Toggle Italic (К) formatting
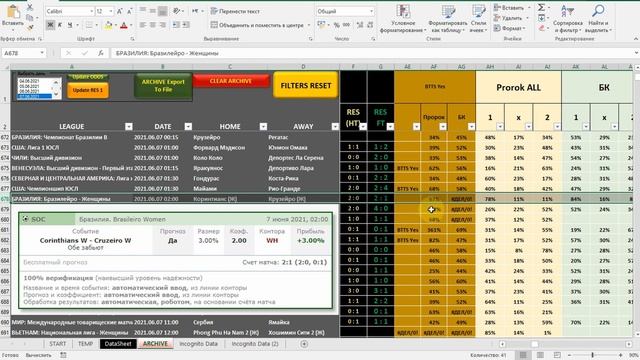 60,25
